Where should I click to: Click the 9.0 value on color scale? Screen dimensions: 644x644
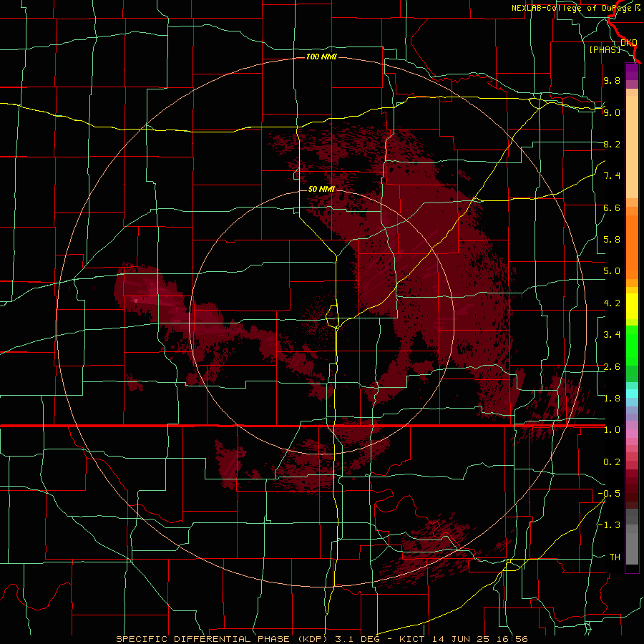click(x=612, y=112)
